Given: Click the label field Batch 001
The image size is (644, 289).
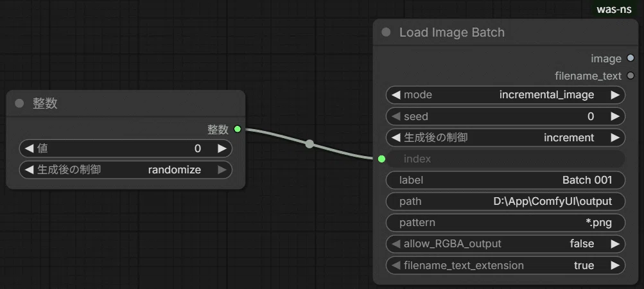Looking at the screenshot, I should 505,180.
